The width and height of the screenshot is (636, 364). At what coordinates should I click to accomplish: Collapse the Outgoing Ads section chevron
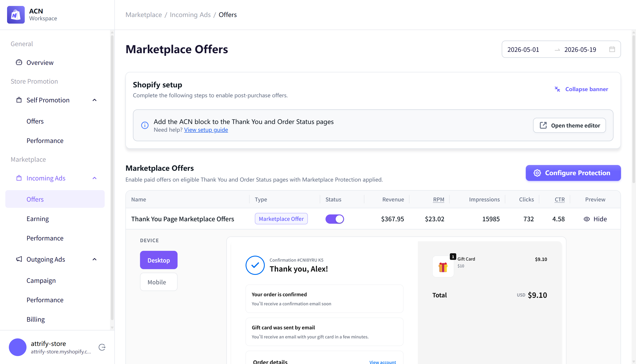[x=95, y=259]
